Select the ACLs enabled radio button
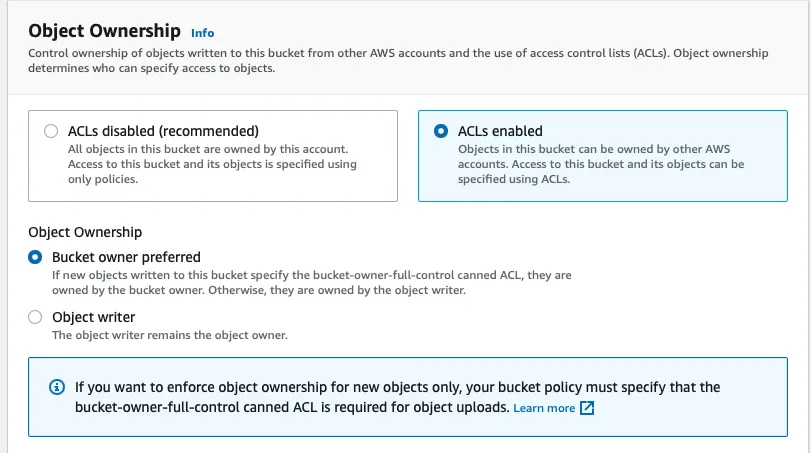811x453 pixels. [x=441, y=131]
